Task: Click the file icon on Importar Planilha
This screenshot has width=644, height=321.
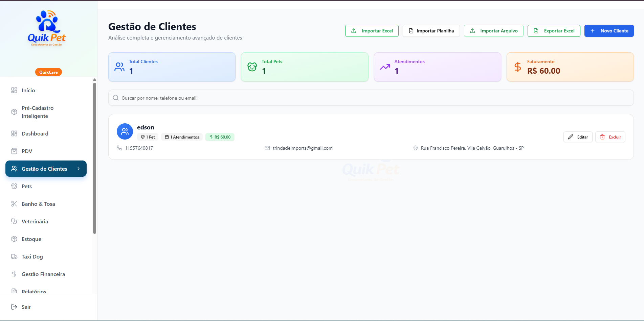Action: (x=411, y=31)
